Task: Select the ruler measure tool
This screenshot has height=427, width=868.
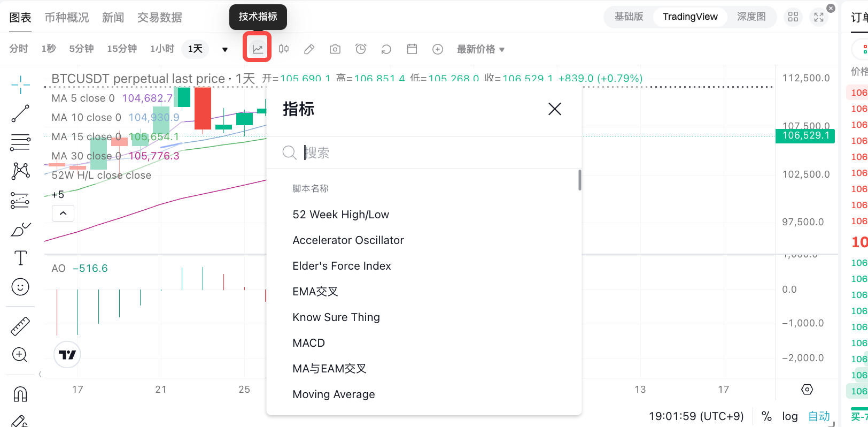Action: [20, 326]
